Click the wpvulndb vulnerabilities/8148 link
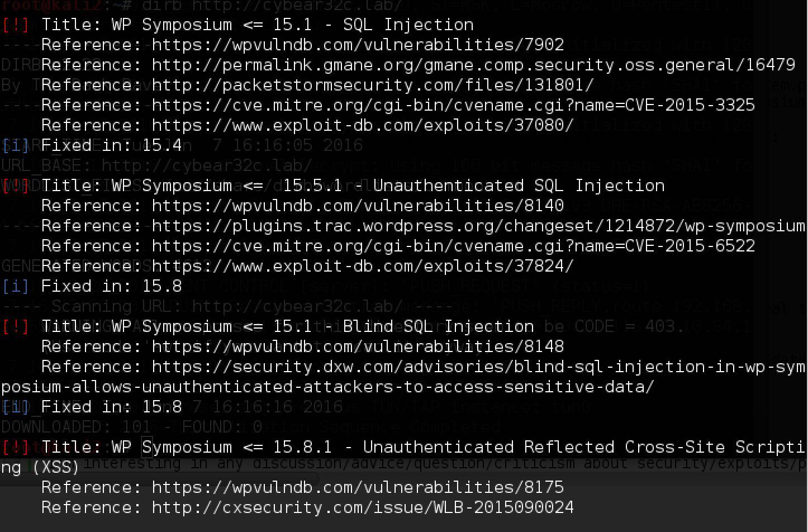Viewport: 808px width, 532px height. coord(358,346)
